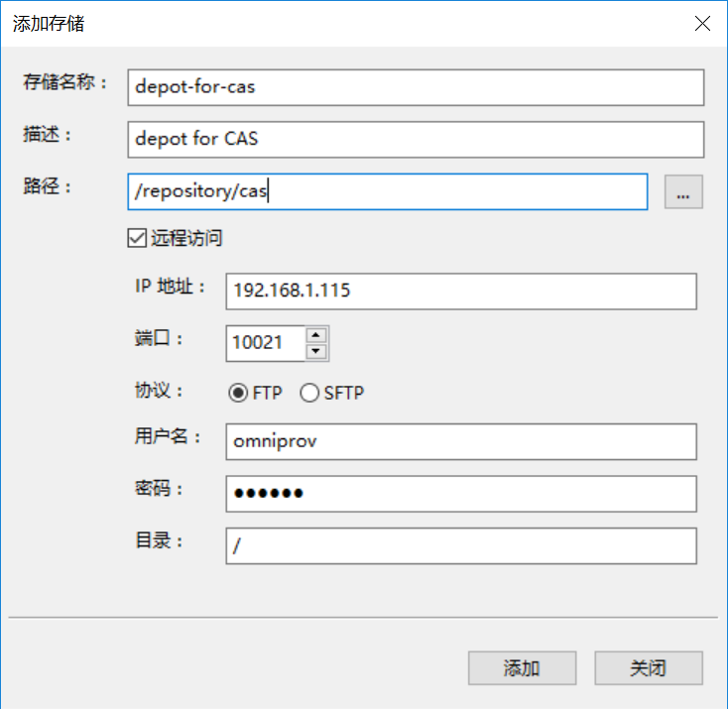Click into the 密码 password field
Screen dimensions: 728x709
click(460, 493)
